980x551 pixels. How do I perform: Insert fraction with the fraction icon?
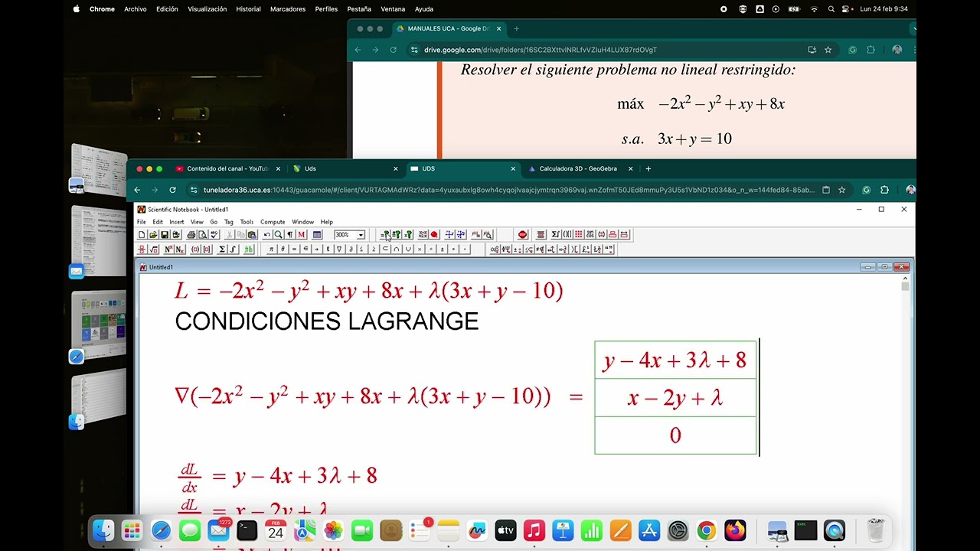pyautogui.click(x=142, y=249)
